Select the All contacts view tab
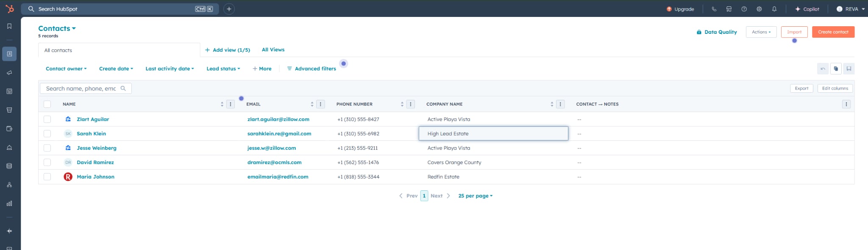Viewport: 868px width, 250px height. 58,50
